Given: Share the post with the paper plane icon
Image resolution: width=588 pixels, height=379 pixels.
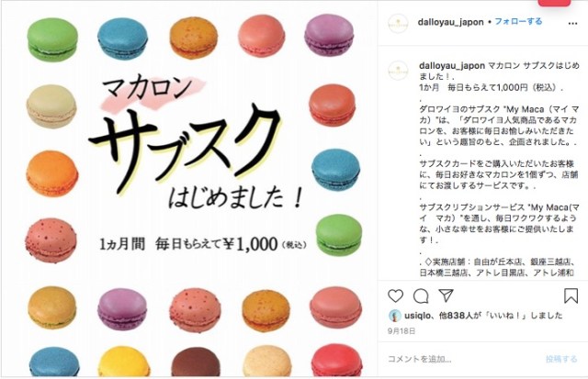Looking at the screenshot, I should [x=447, y=295].
